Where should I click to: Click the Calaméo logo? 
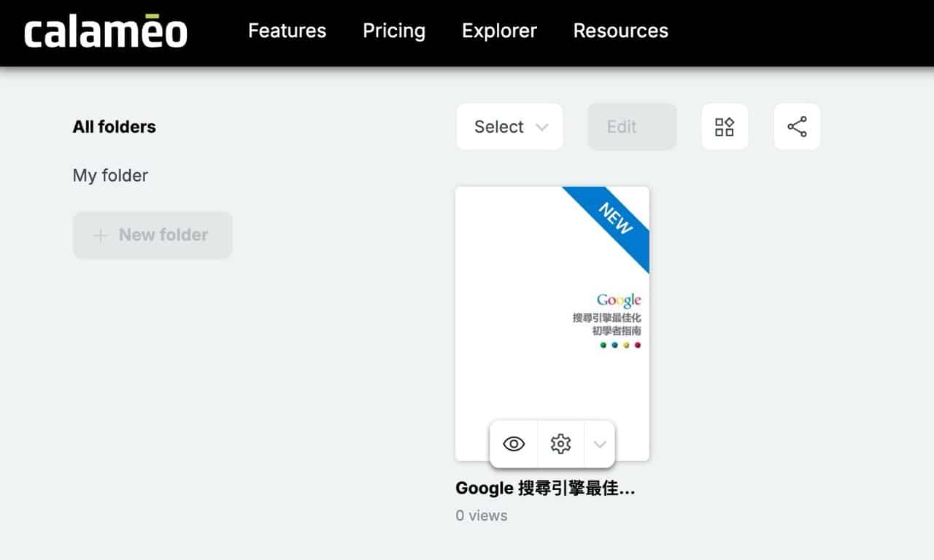click(106, 31)
